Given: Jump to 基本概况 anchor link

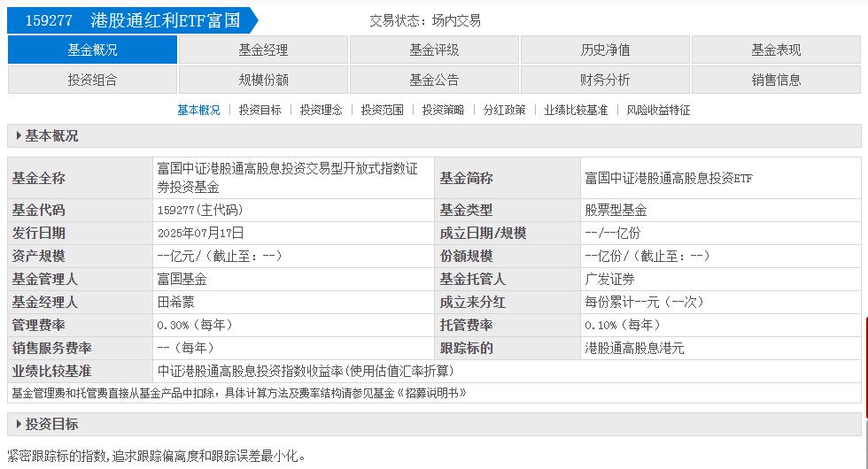Looking at the screenshot, I should click(x=198, y=110).
